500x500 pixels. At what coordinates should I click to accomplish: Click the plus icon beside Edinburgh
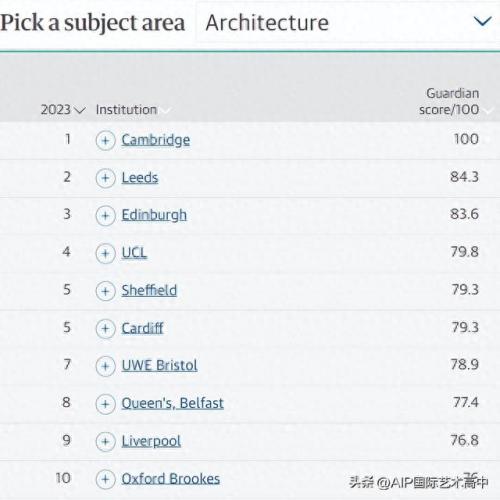(x=105, y=216)
